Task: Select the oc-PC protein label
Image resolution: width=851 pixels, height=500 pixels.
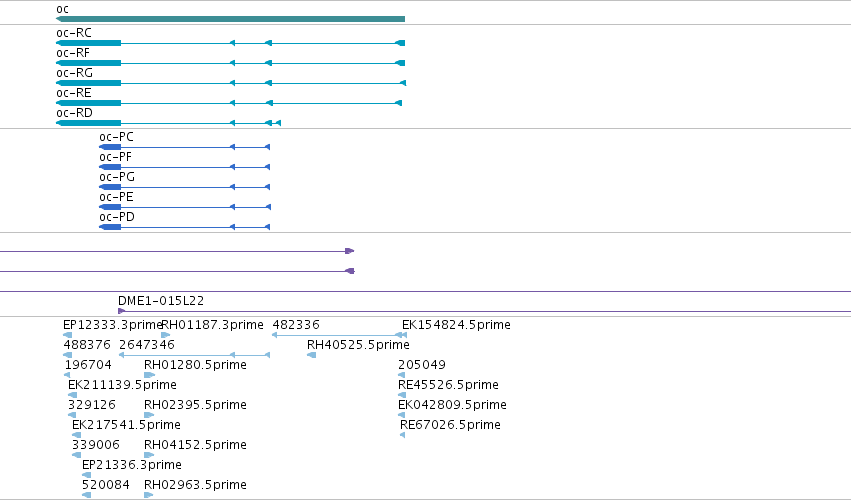Action: click(116, 137)
